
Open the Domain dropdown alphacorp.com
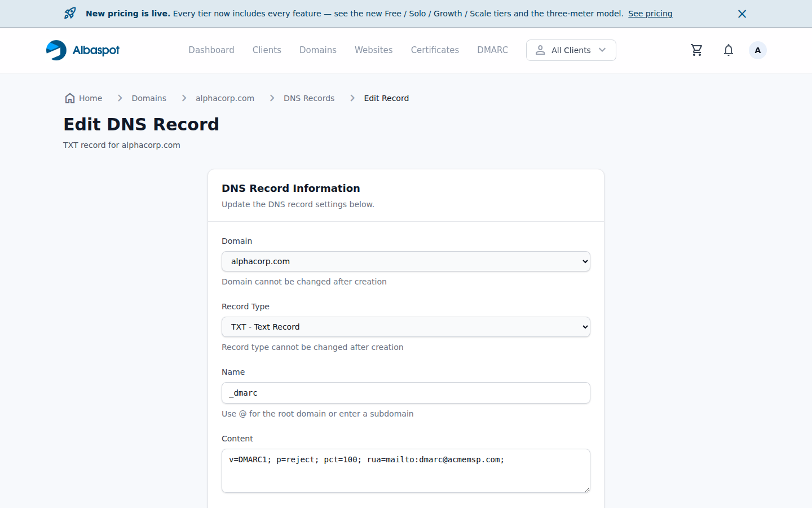(406, 261)
